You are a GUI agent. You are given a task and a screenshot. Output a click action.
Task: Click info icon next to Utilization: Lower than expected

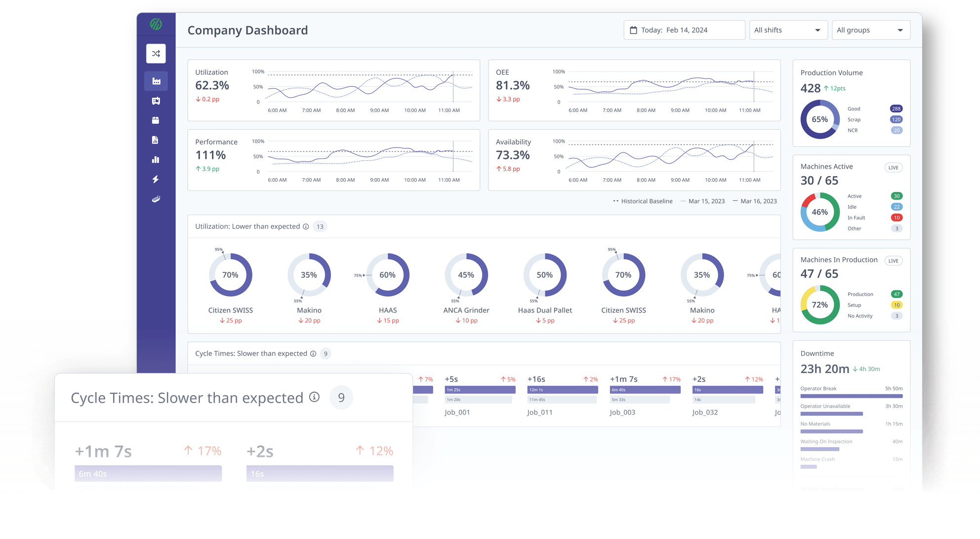pos(306,227)
